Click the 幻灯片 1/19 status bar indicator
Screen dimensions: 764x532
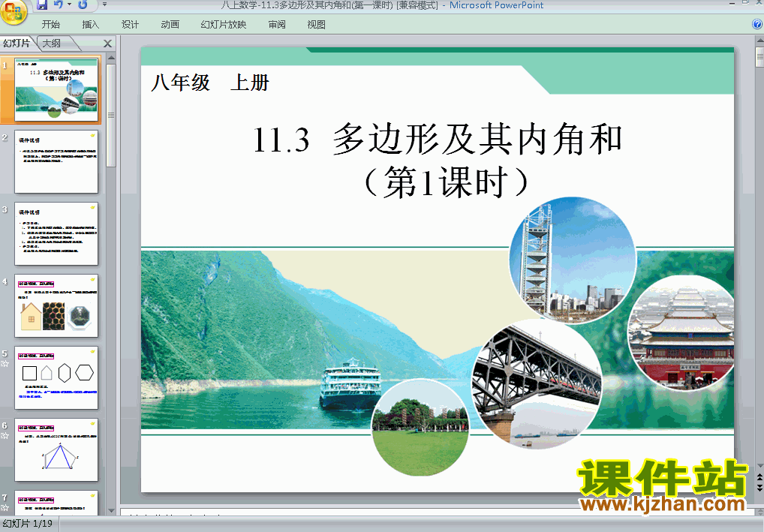tap(29, 524)
